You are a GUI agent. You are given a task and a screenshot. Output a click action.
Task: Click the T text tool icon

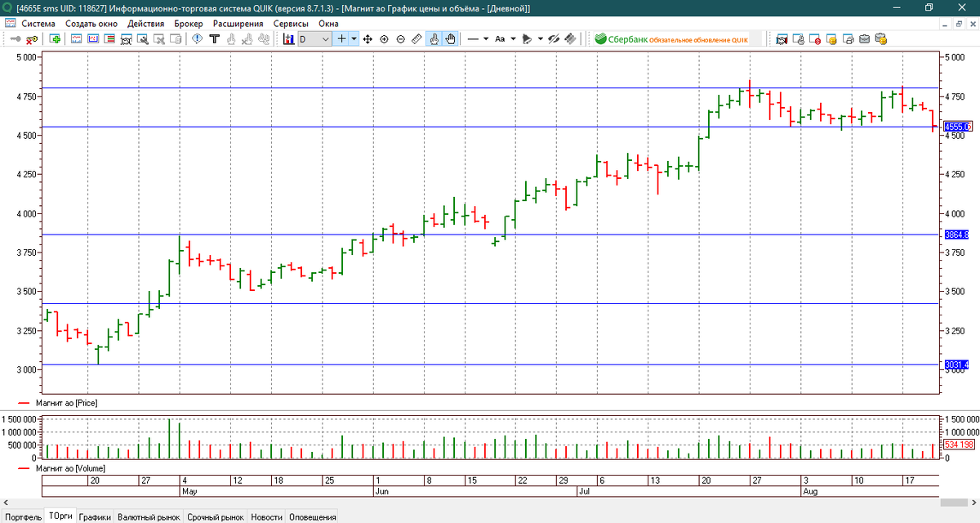coord(215,38)
